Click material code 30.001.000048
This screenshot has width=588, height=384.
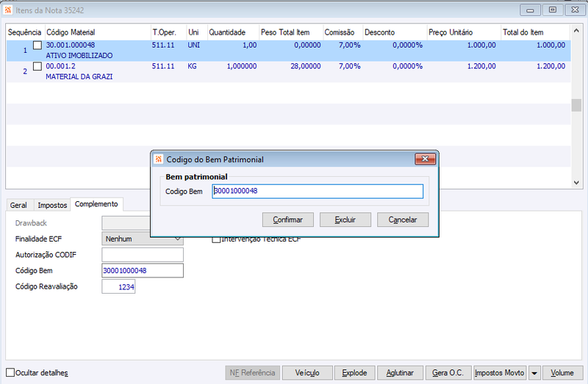tap(71, 45)
